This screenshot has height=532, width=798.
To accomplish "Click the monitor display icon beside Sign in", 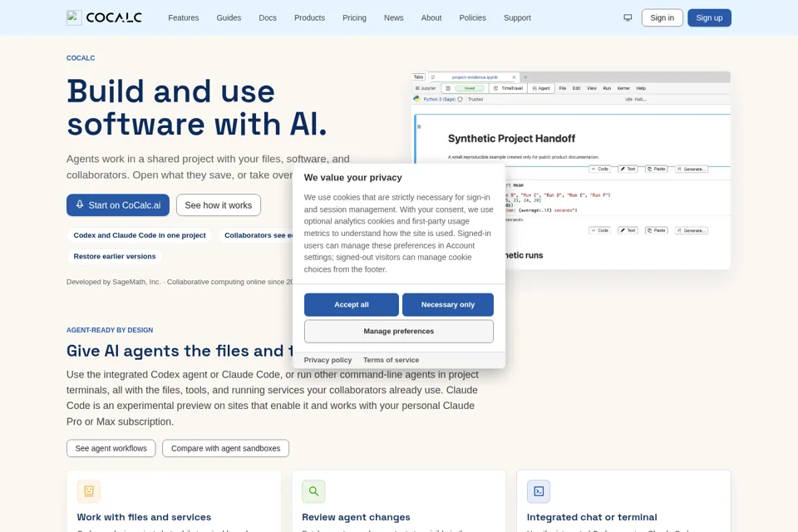I will (628, 17).
